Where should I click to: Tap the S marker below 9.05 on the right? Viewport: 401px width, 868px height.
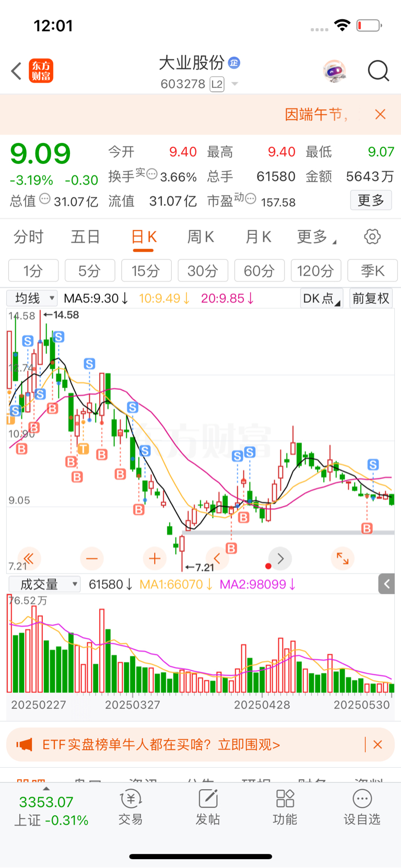[373, 465]
